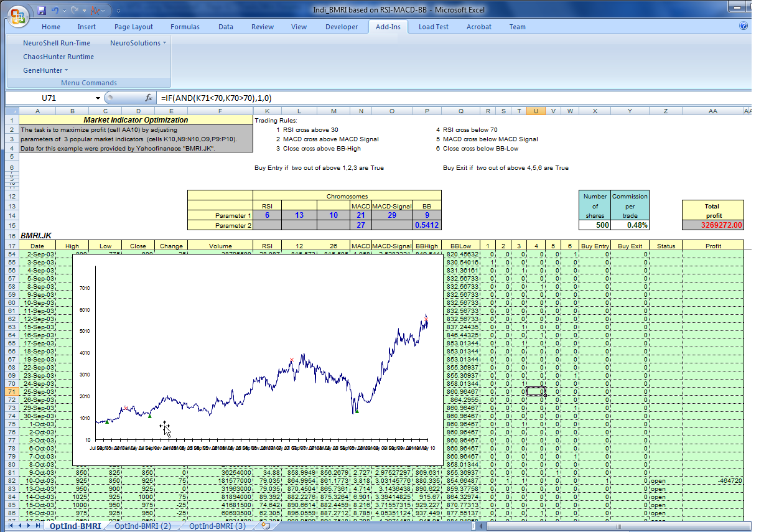774x532 pixels.
Task: Open the Acrobat ribbon tab
Action: (478, 27)
